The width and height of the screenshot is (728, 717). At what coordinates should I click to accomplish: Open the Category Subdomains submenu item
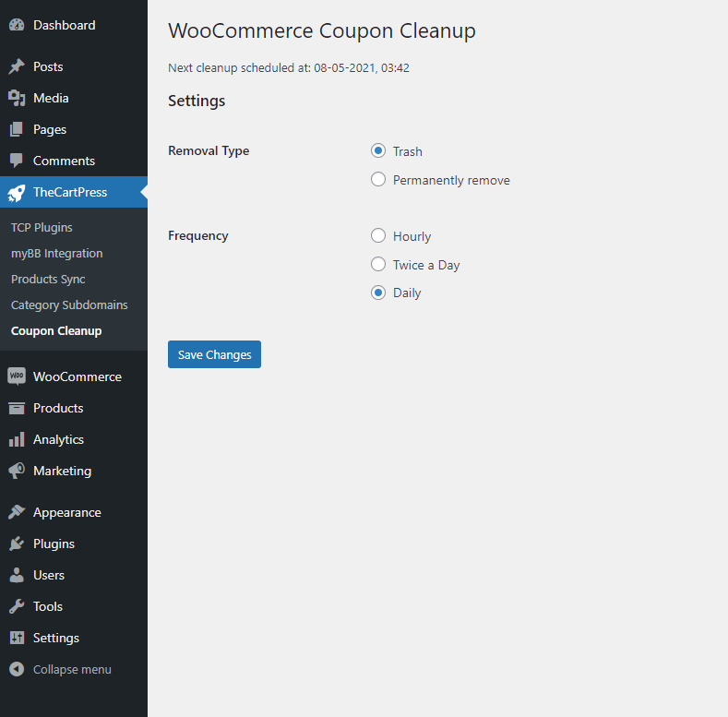[69, 305]
